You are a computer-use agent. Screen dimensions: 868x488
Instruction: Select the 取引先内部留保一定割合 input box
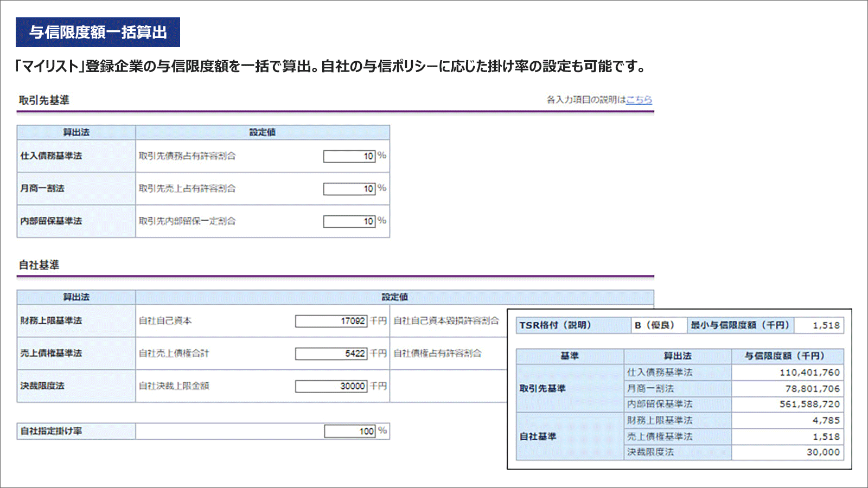[349, 221]
